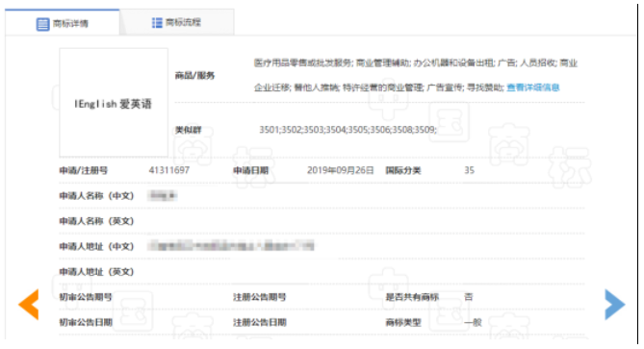Go to next trademark with blue arrow
The image size is (644, 349).
pos(615,305)
